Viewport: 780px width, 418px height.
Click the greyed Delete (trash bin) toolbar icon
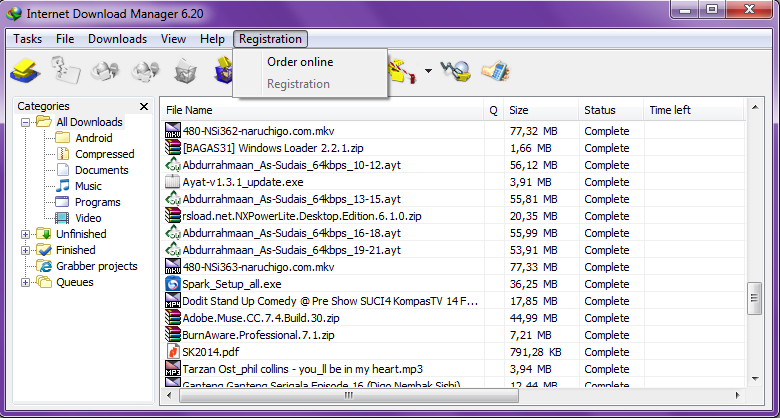(186, 72)
